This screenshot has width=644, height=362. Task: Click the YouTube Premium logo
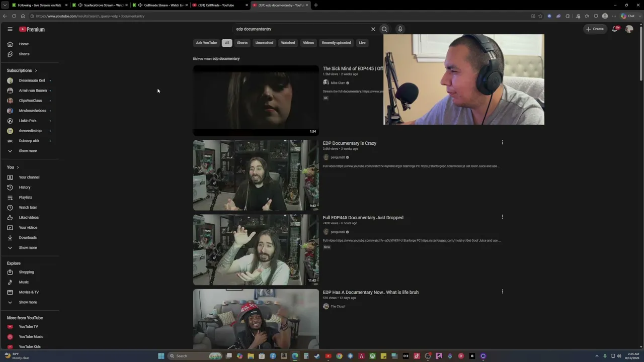click(32, 29)
